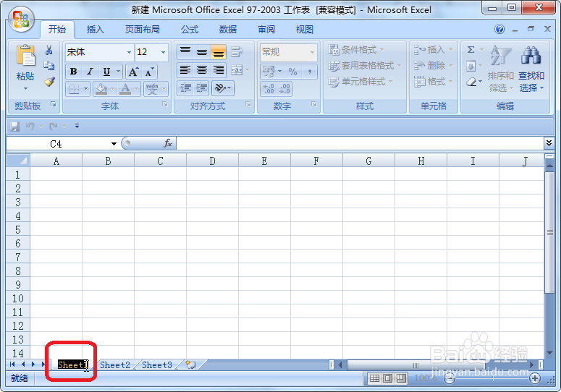Open Excel Help question icon

click(499, 29)
